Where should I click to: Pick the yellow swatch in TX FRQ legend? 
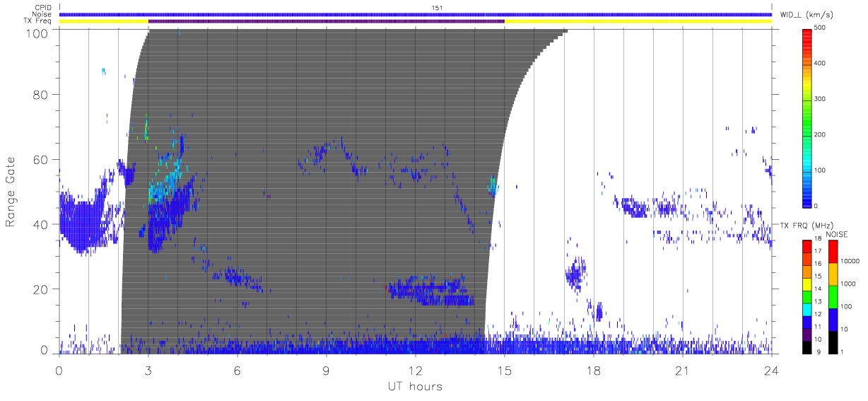click(807, 283)
